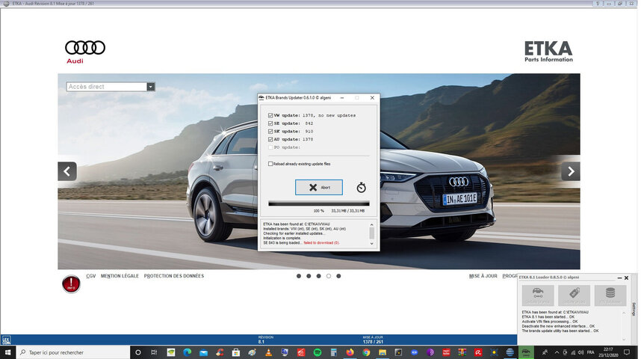The image size is (644, 359).
Task: Open Calculator from the taskbar
Action: (x=333, y=352)
